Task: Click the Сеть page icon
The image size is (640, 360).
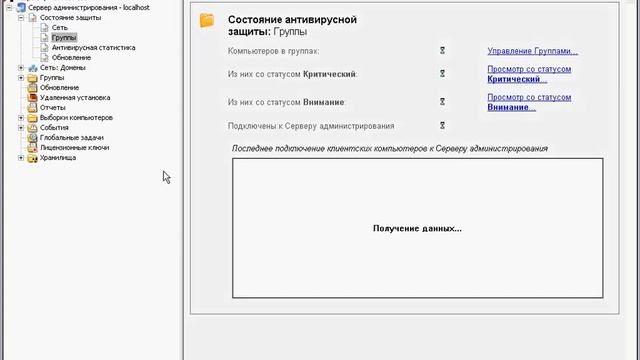Action: [44, 28]
